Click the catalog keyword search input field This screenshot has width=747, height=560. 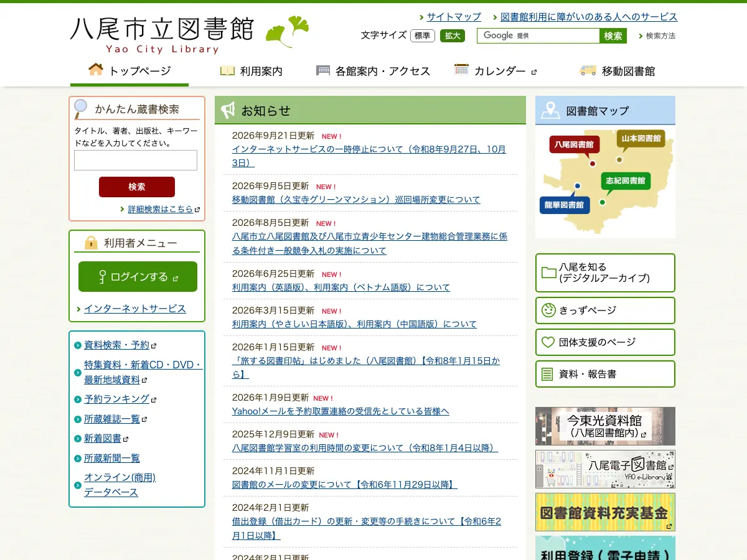[136, 160]
